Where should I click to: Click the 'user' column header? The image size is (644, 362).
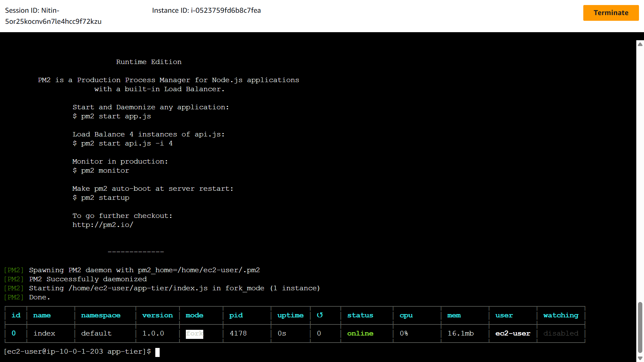(x=504, y=315)
